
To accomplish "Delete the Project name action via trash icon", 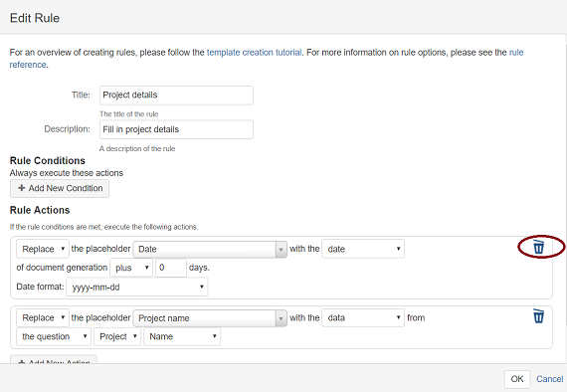I will (x=538, y=316).
